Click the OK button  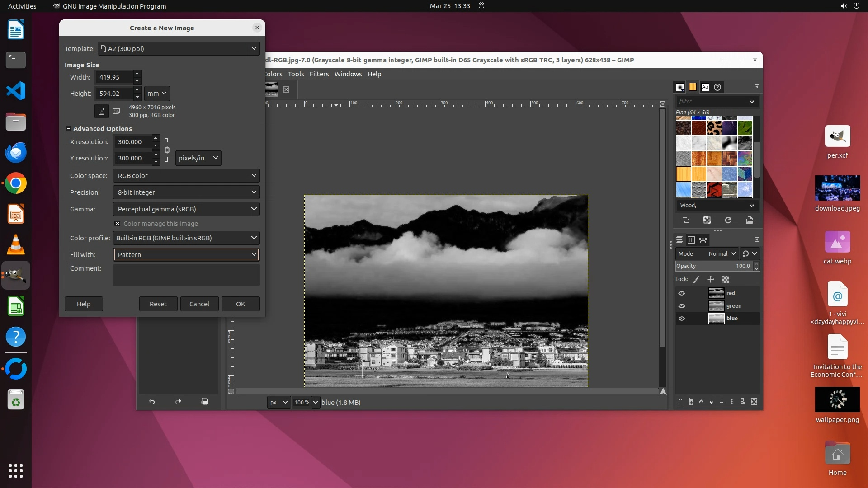[x=241, y=304]
